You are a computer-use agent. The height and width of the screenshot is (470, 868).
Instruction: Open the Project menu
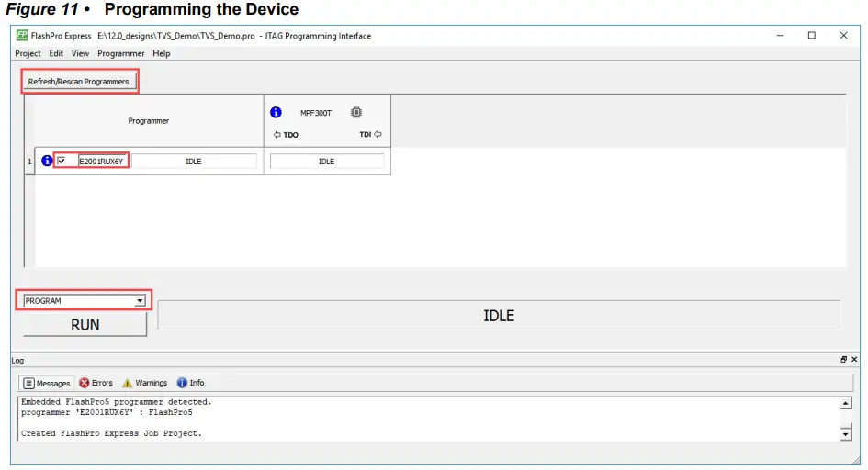[x=28, y=53]
